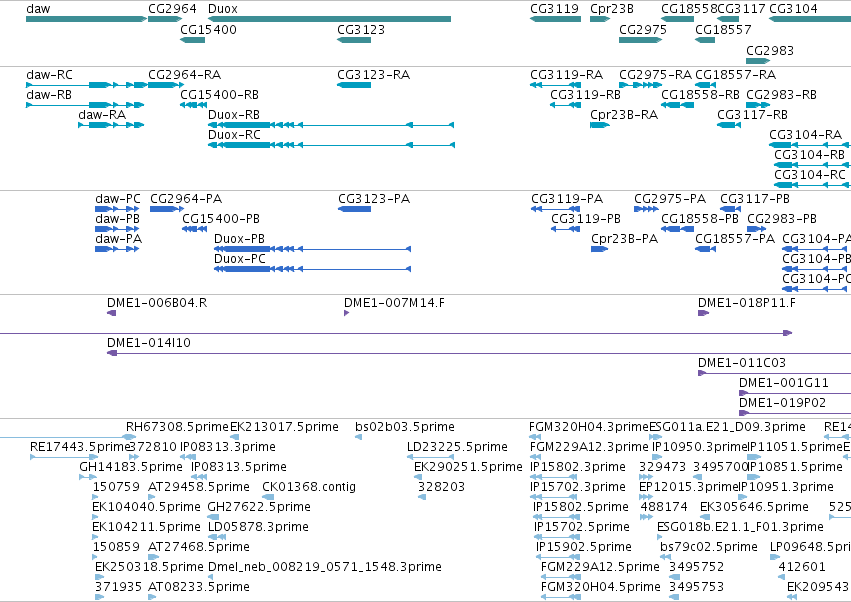Click the CG2983 gene label
Screen dimensions: 851x602
[770, 50]
